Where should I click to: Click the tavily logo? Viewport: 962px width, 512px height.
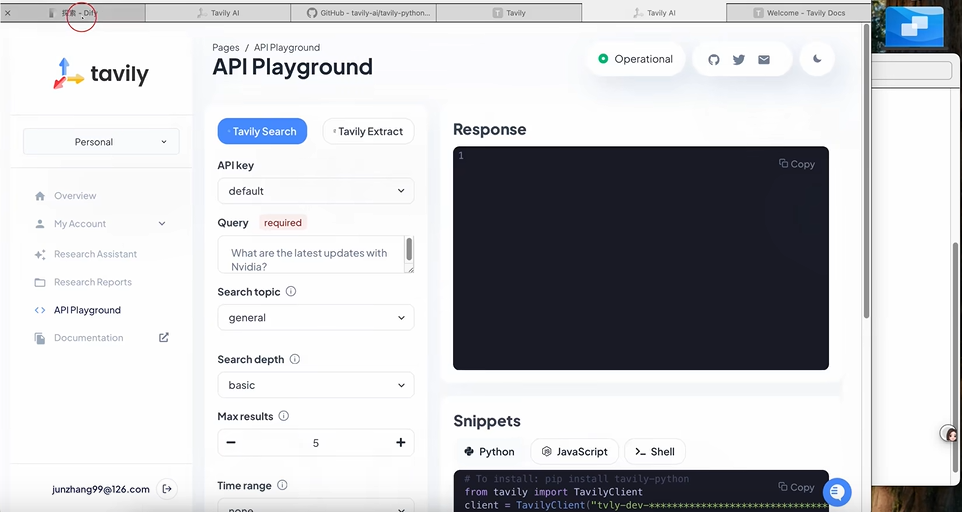[x=101, y=74]
